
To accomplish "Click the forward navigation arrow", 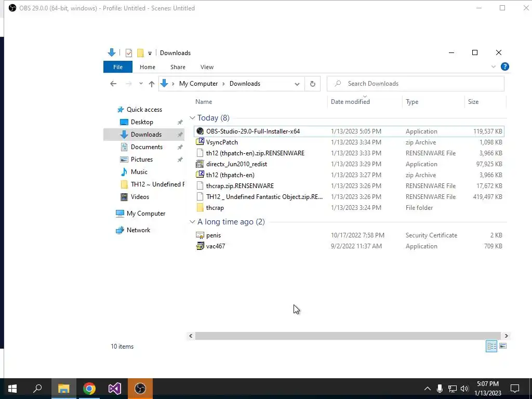I will 128,84.
